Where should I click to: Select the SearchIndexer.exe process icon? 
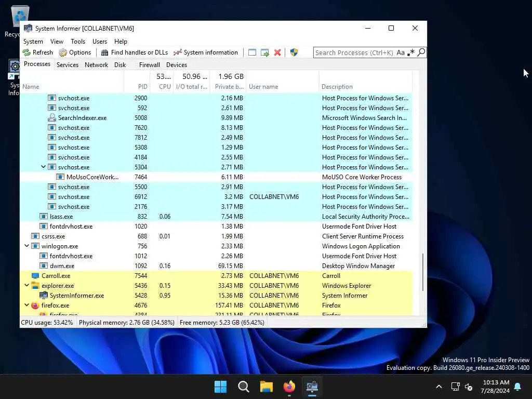(x=52, y=118)
